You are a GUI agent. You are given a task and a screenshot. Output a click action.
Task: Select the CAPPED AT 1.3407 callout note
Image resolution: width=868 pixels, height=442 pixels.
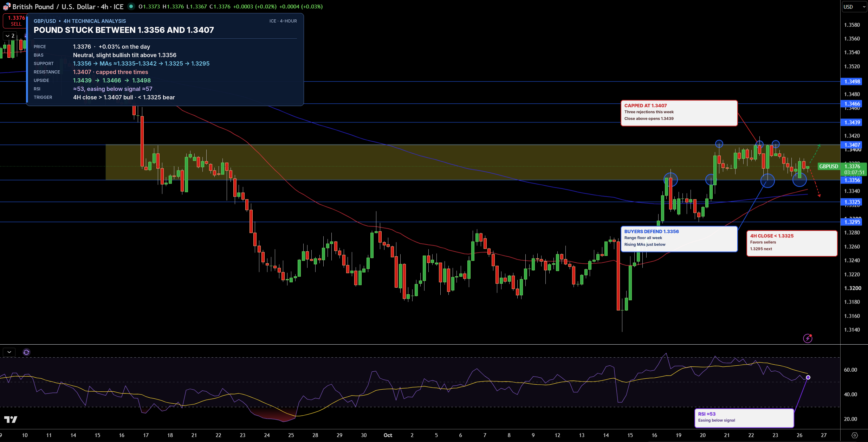point(679,113)
